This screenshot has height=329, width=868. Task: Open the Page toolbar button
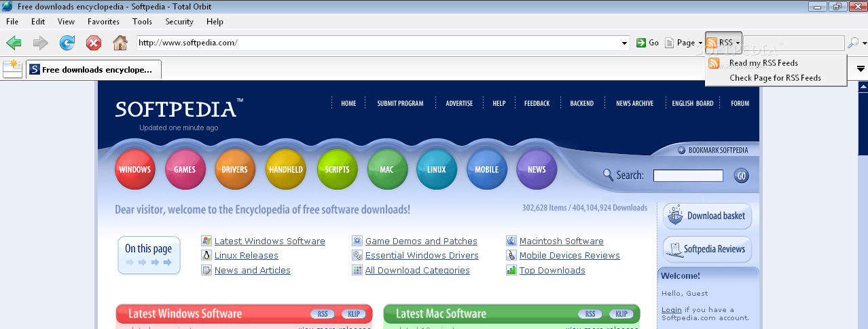click(681, 43)
